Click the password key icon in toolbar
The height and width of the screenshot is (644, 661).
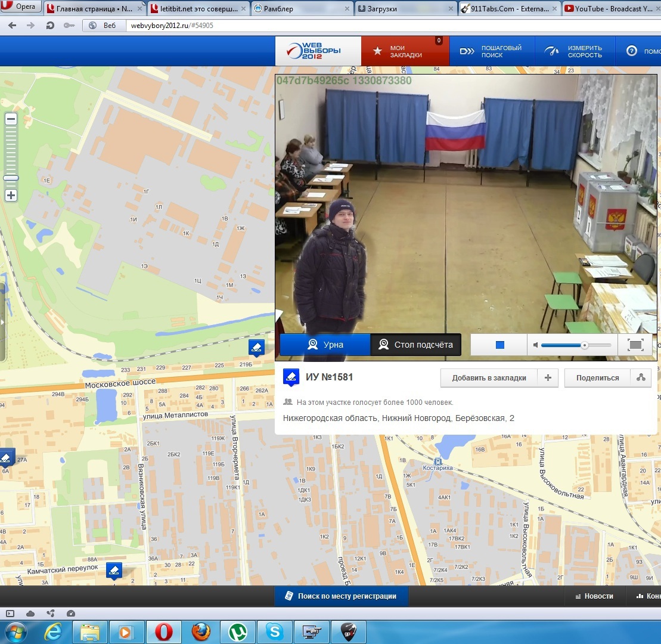(x=69, y=25)
